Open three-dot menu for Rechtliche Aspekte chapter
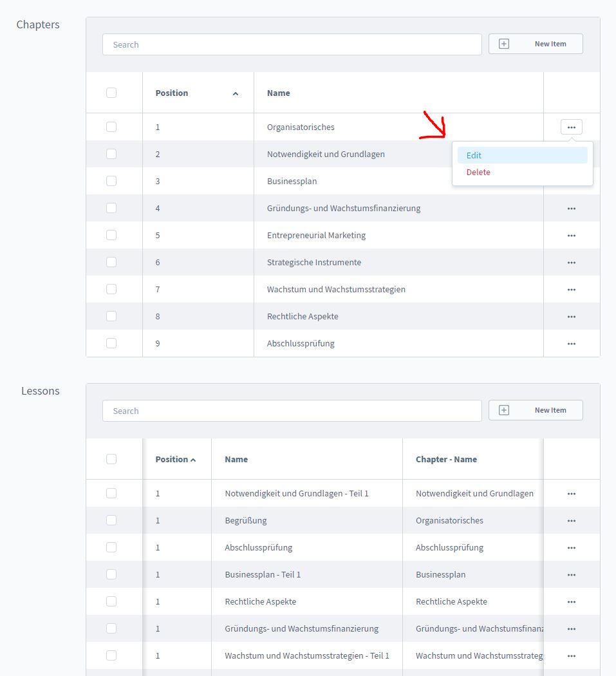Screen dimensions: 616x676 571,317
